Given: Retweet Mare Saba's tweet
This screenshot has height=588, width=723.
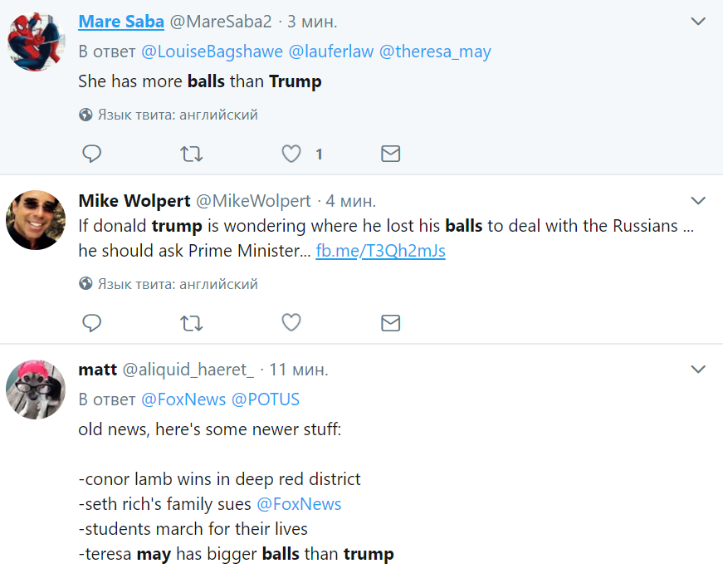Looking at the screenshot, I should coord(191,154).
